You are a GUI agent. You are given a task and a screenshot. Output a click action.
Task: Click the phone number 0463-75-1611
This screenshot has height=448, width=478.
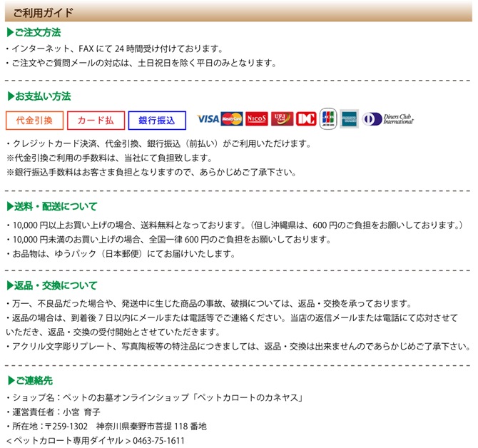(158, 441)
